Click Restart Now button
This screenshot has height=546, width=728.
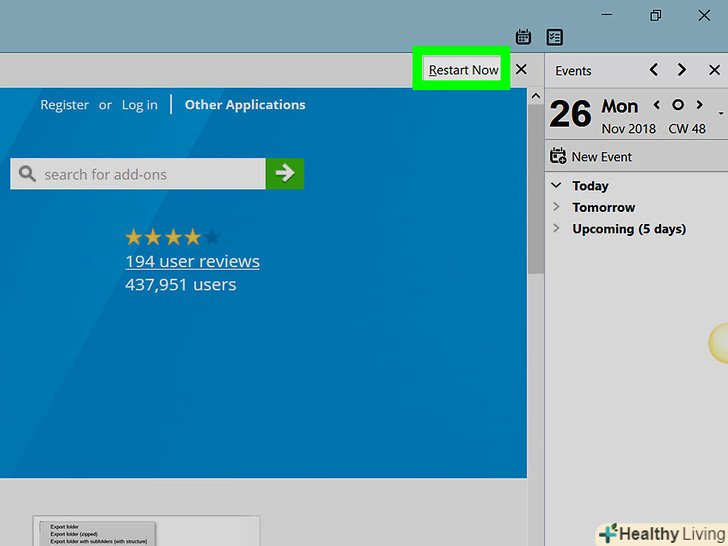(463, 70)
